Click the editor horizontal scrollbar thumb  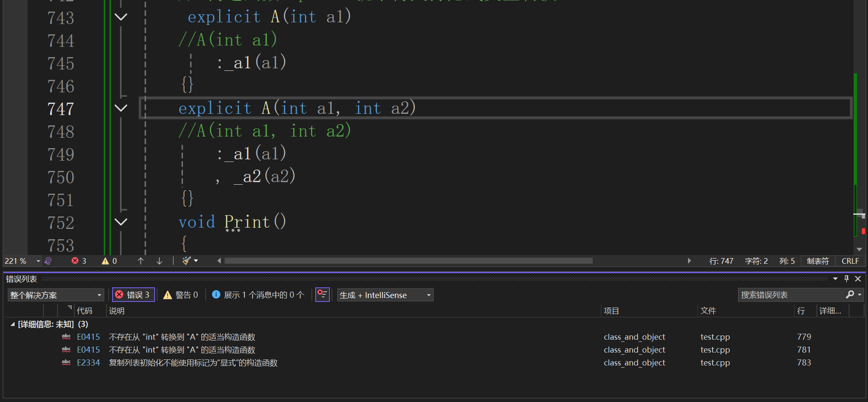408,261
